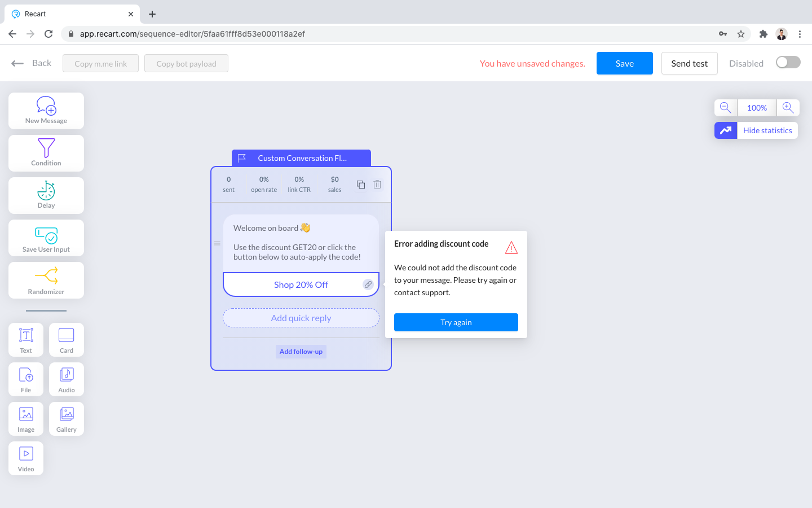Select the File element tile

pyautogui.click(x=26, y=379)
